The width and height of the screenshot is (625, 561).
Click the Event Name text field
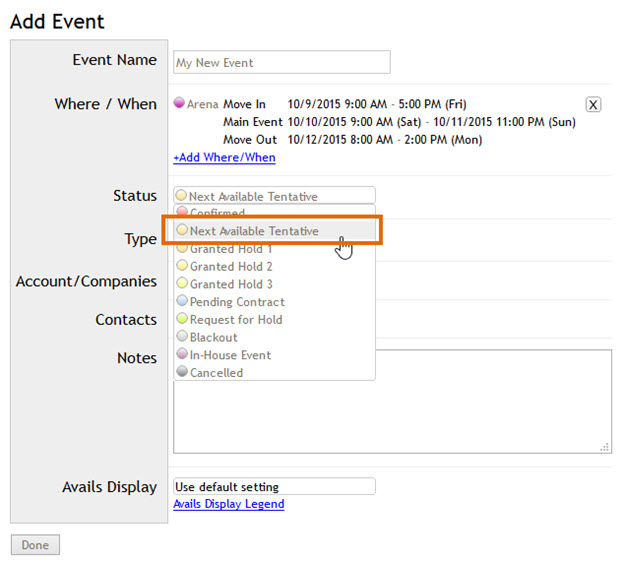point(281,62)
